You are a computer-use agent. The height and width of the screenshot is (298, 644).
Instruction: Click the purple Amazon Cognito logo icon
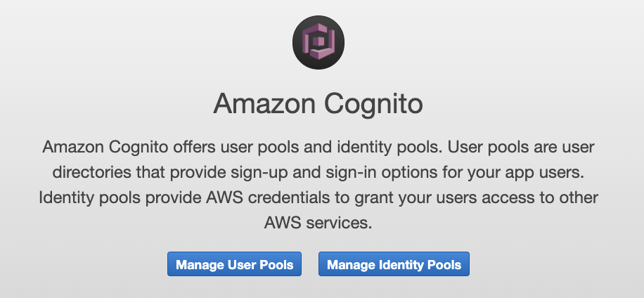pyautogui.click(x=318, y=42)
